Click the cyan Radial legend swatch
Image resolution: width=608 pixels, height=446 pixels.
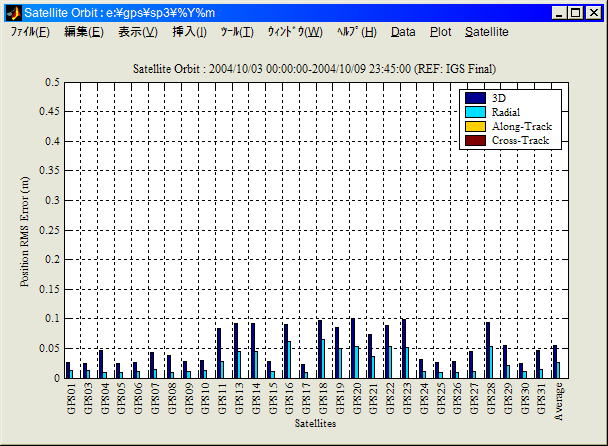[475, 112]
